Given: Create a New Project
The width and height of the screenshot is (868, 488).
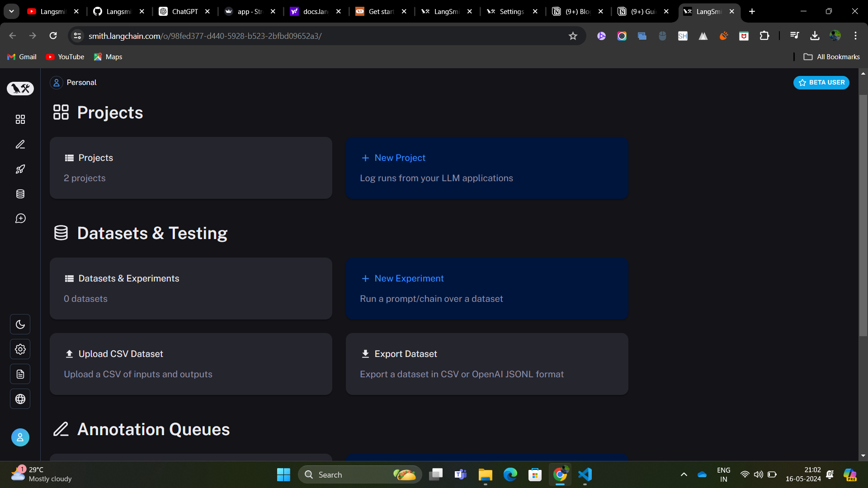Looking at the screenshot, I should [487, 168].
